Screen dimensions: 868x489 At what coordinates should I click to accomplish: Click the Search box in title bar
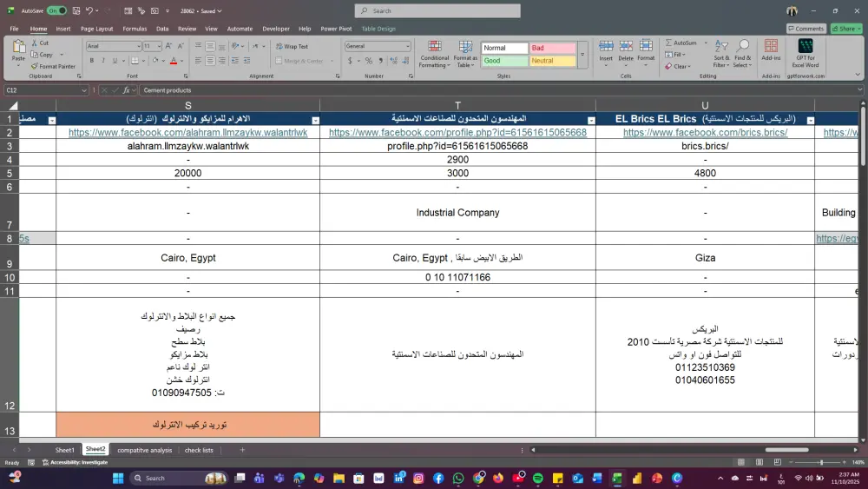point(437,10)
